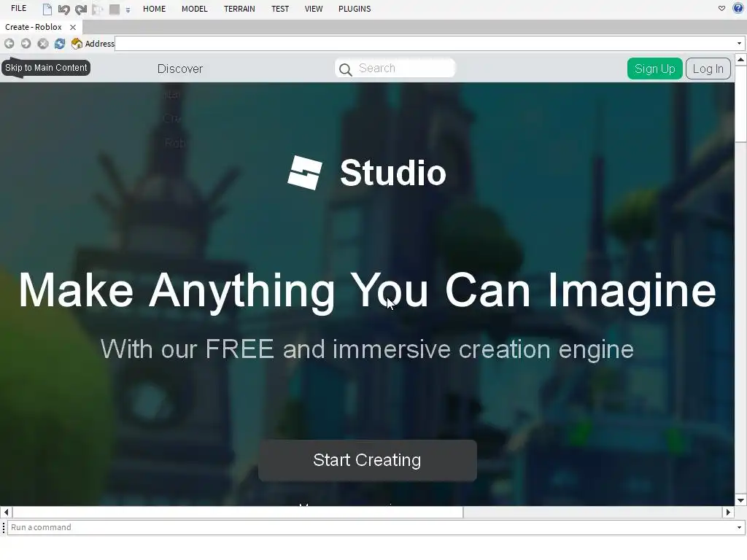Screen dimensions: 747x560
Task: Click into the Address bar field
Action: point(425,43)
